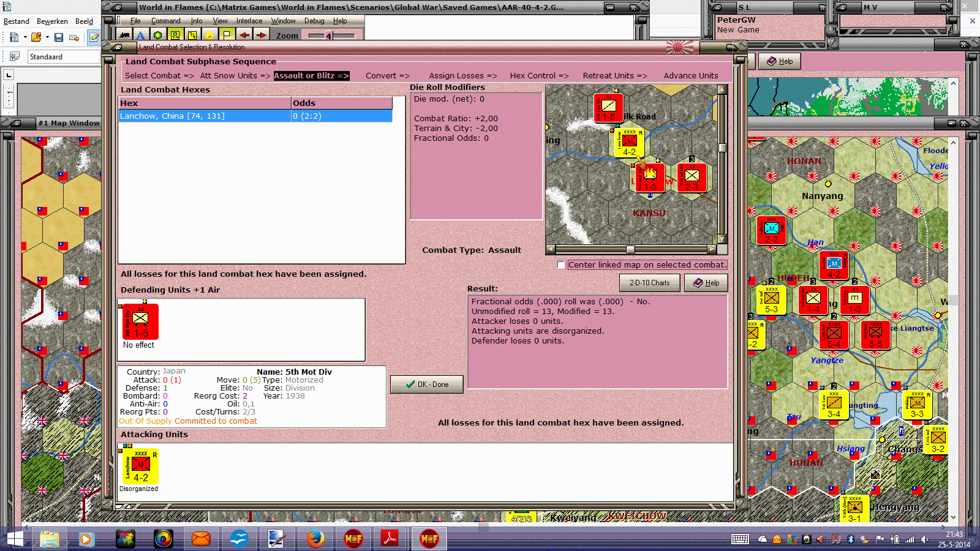Click the Assign Losses subphase label
The image size is (980, 551).
[x=463, y=76]
